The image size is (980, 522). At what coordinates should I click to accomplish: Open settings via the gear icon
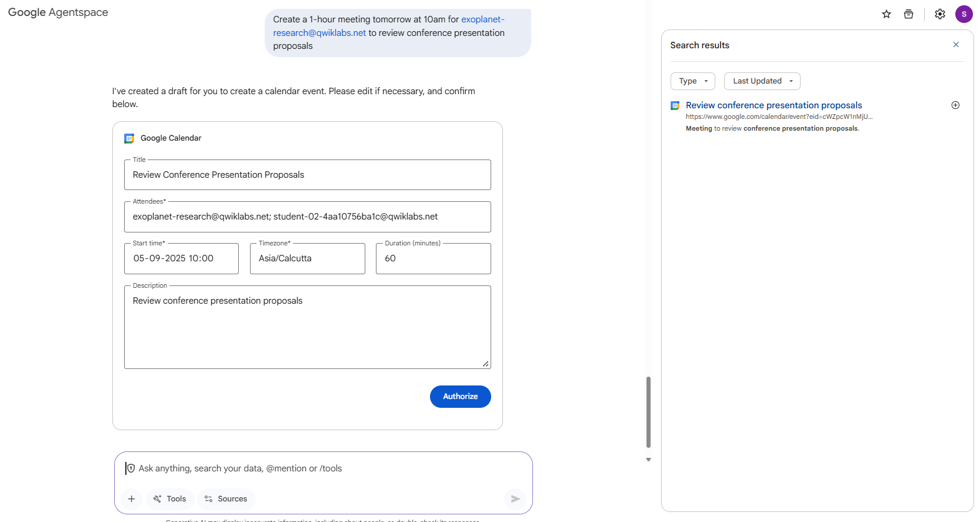tap(940, 14)
